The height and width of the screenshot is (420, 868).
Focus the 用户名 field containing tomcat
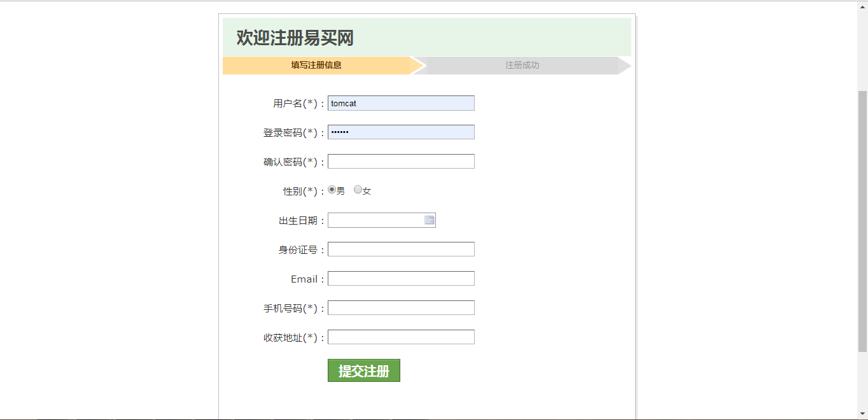point(401,103)
